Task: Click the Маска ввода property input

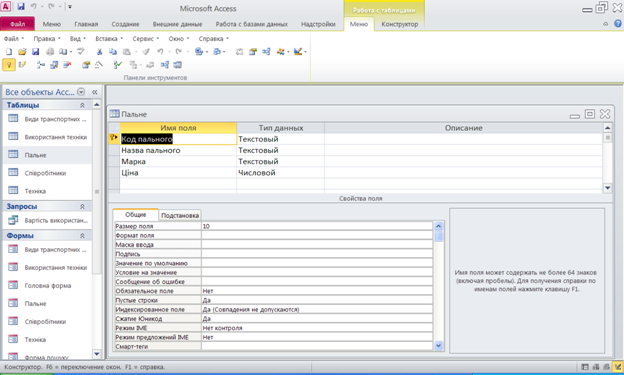Action: tap(317, 244)
